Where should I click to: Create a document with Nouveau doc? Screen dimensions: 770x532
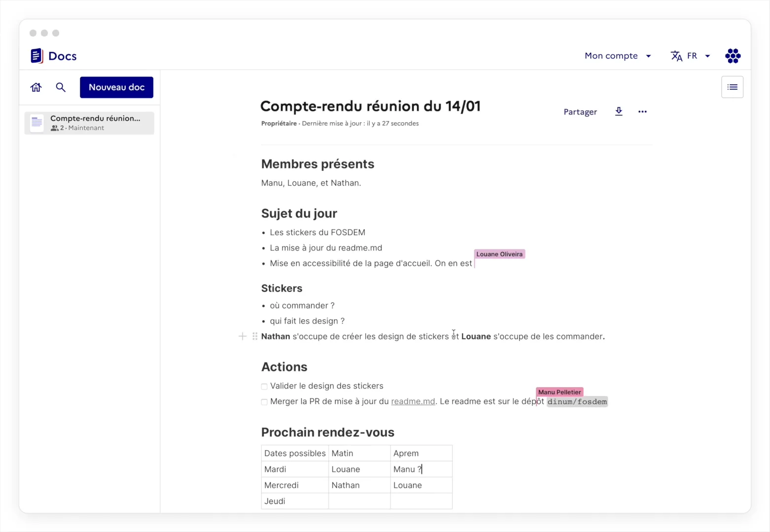click(x=116, y=87)
